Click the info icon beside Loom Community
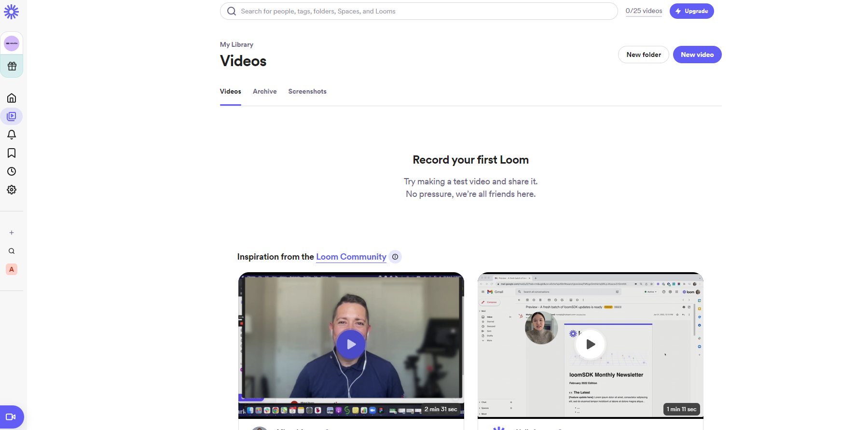The height and width of the screenshot is (430, 868). point(395,257)
